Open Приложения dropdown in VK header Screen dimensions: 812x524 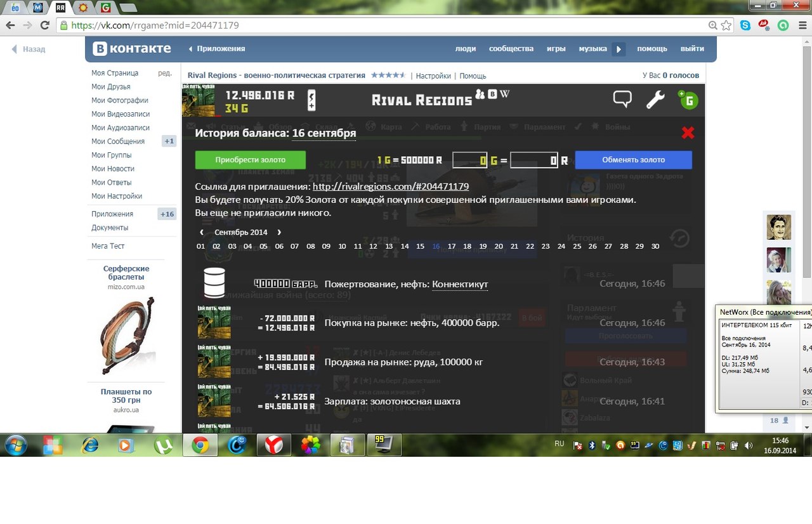pyautogui.click(x=217, y=49)
